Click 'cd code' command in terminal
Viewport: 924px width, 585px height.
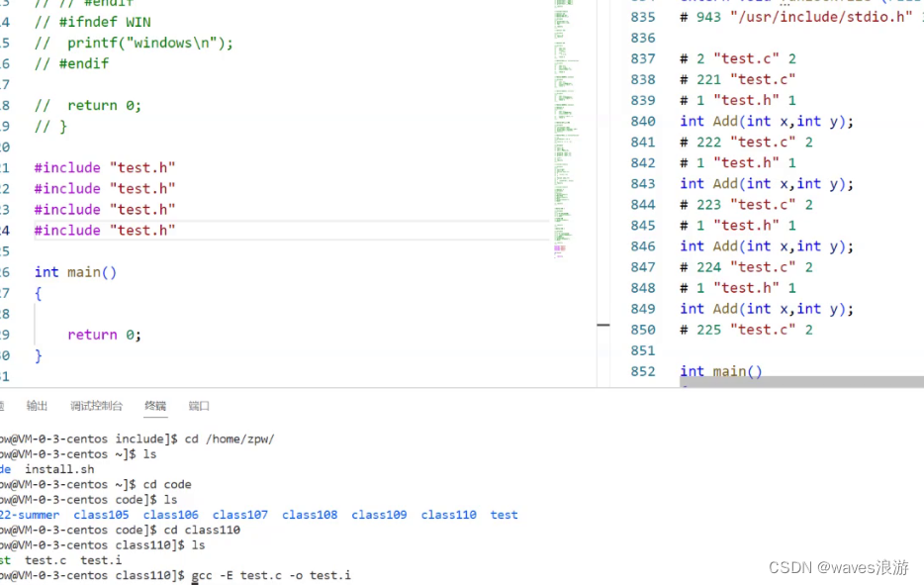point(167,485)
